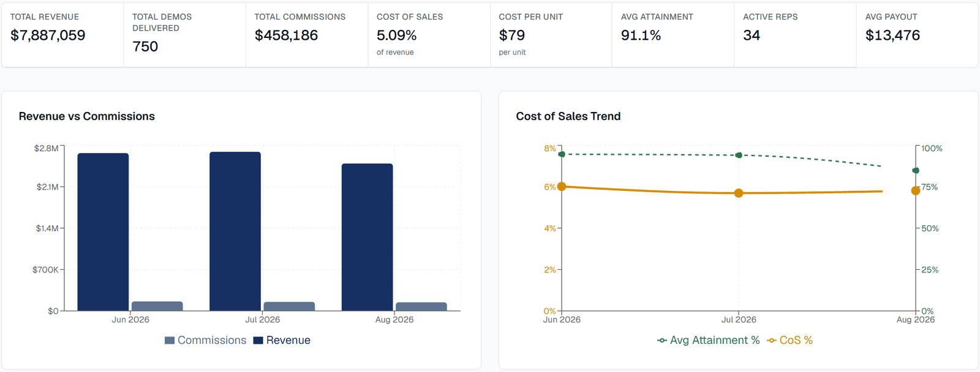Click the Commissions legend color square

pos(170,340)
